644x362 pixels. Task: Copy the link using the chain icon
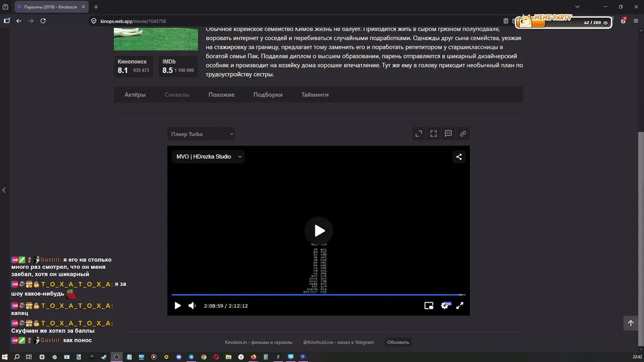click(463, 134)
